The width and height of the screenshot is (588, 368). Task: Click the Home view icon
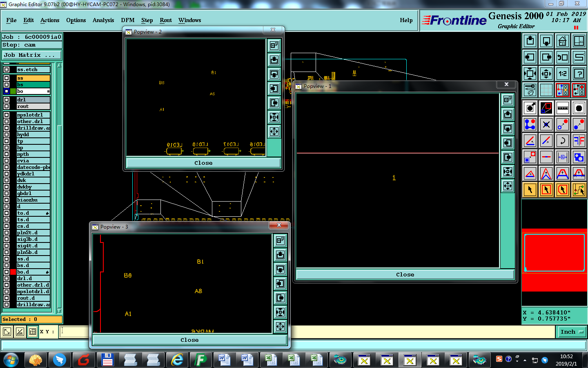(563, 41)
